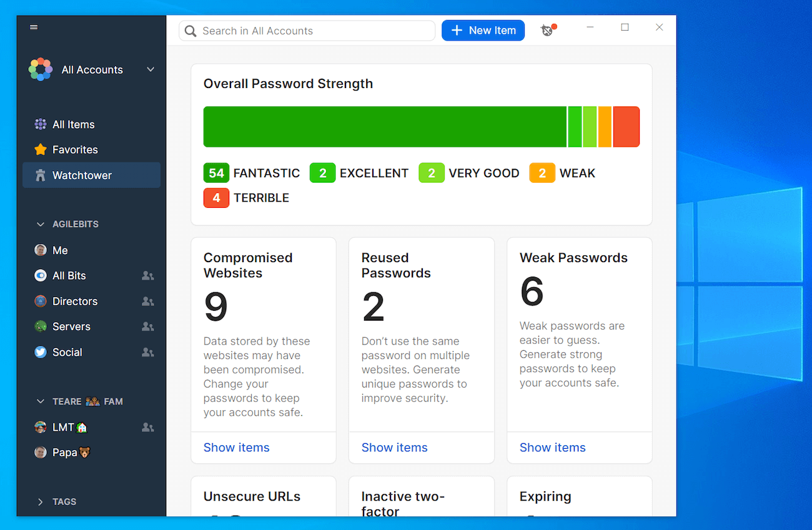Click the All Accounts collection icon
The width and height of the screenshot is (812, 530).
pos(40,69)
